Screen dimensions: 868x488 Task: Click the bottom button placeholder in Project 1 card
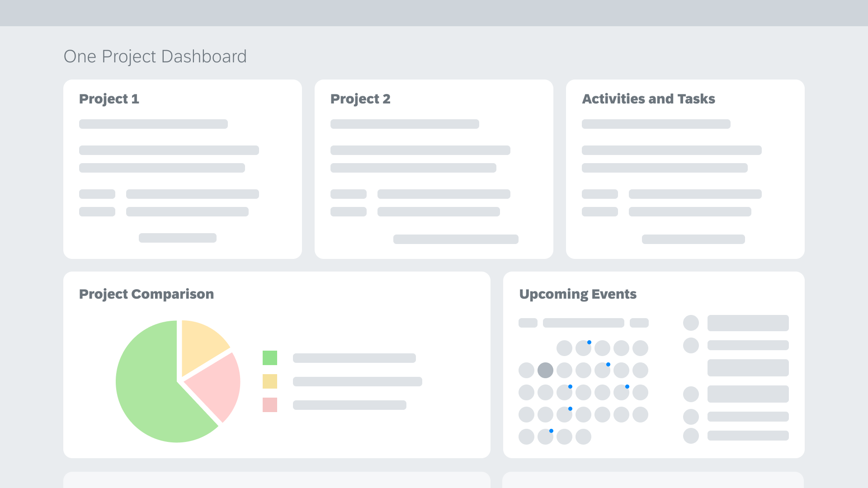point(177,238)
